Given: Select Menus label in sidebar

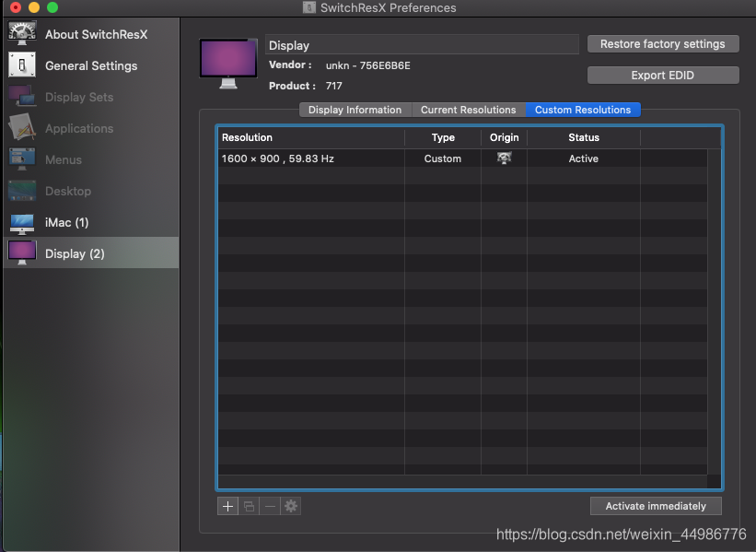Looking at the screenshot, I should 64,159.
